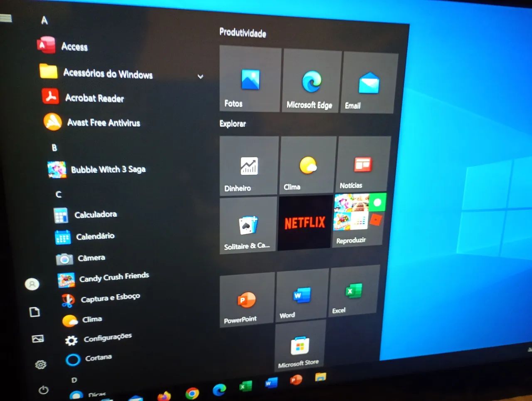The height and width of the screenshot is (401, 532).
Task: Open Google Chrome from the taskbar
Action: (192, 393)
